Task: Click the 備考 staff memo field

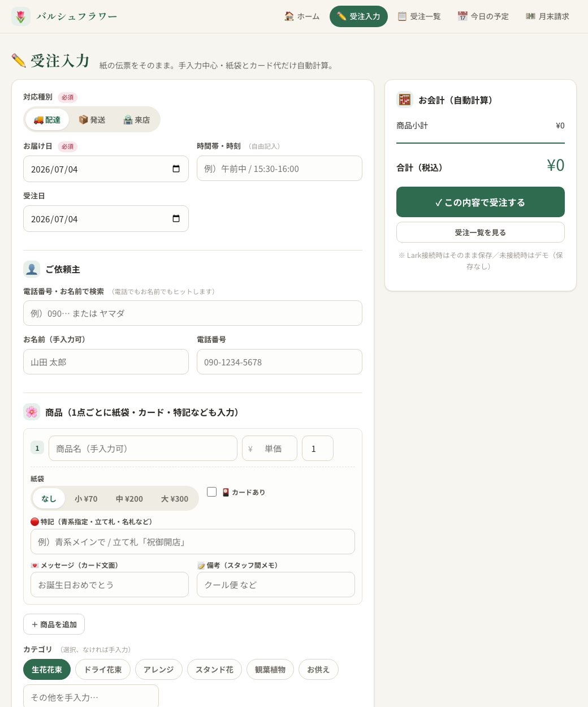Action: 276,585
